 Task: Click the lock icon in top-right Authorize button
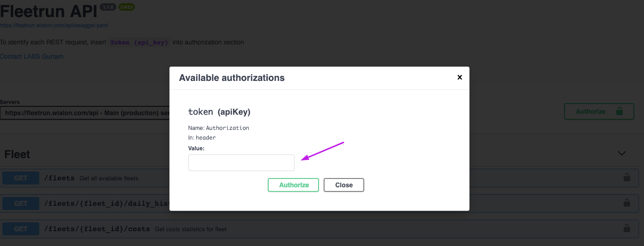pos(619,111)
